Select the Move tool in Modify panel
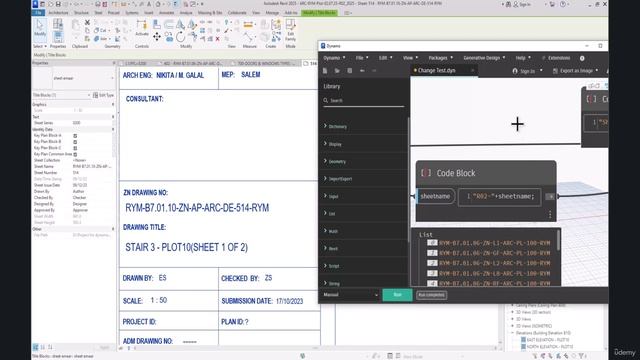 157,38
